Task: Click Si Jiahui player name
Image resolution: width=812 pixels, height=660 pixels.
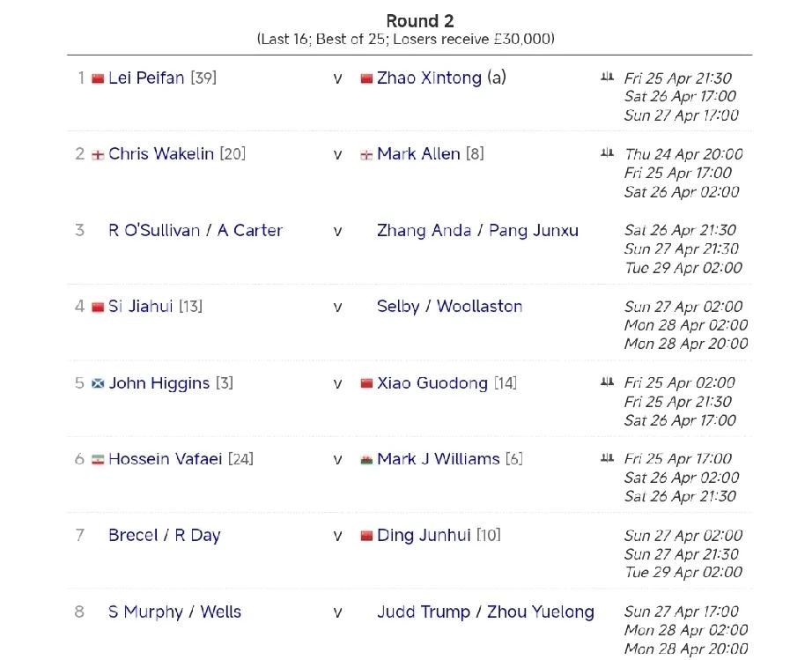Action: point(140,306)
